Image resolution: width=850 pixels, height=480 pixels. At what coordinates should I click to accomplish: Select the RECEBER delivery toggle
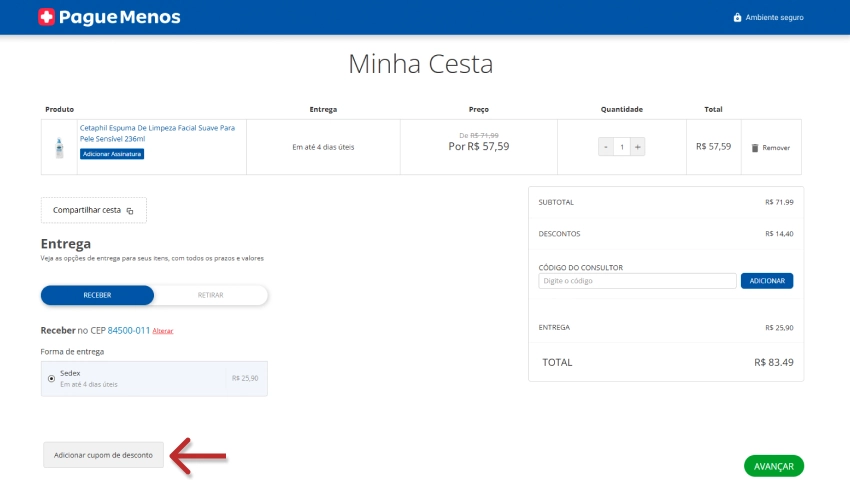(x=97, y=295)
